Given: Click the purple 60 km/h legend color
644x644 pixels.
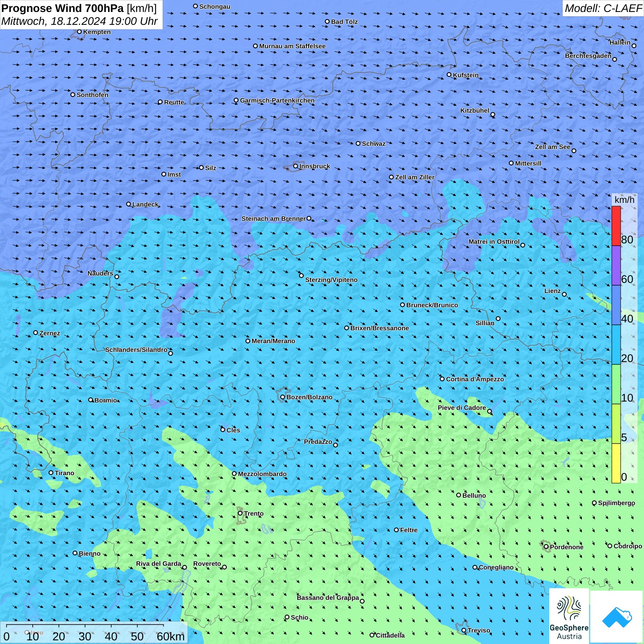Looking at the screenshot, I should pos(616,265).
